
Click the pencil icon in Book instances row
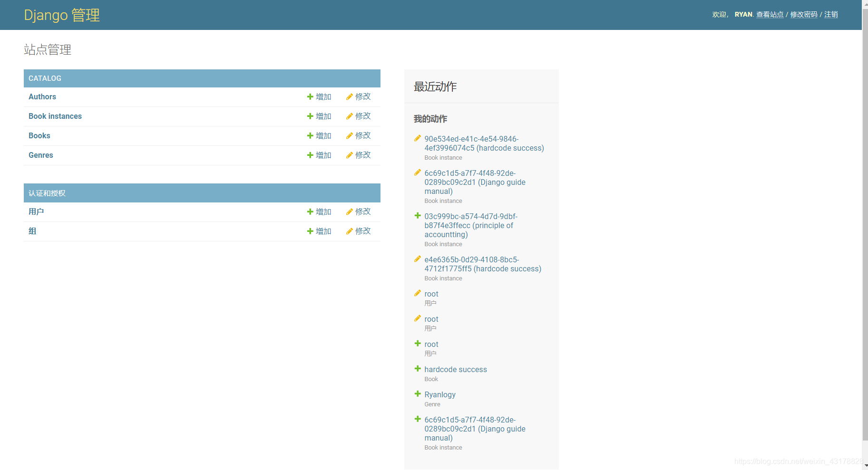click(x=349, y=116)
